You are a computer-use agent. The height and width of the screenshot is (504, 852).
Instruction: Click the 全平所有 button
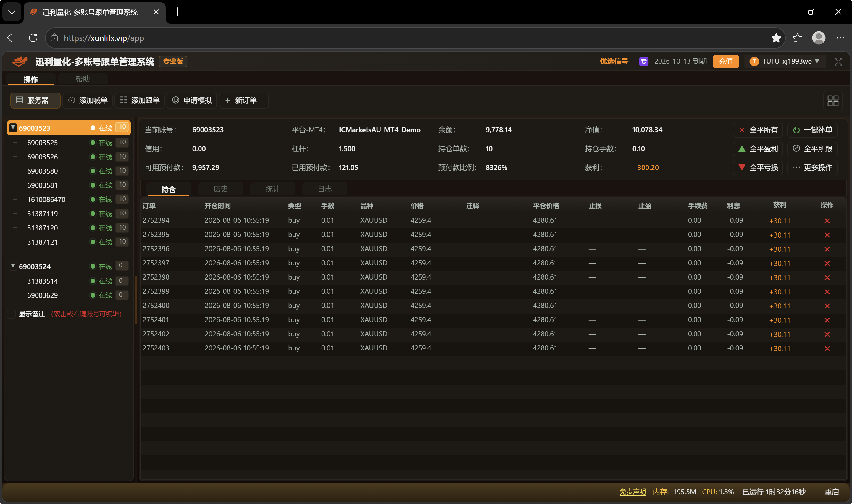coord(758,130)
